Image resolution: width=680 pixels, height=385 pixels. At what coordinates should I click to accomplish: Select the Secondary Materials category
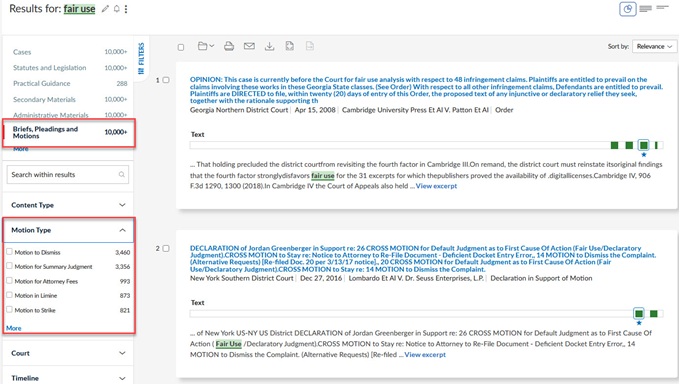[44, 99]
